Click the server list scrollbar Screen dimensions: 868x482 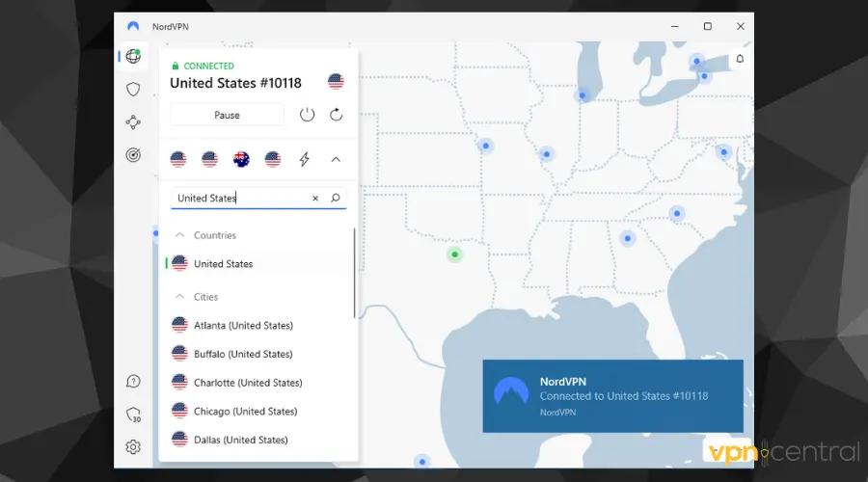pos(354,273)
